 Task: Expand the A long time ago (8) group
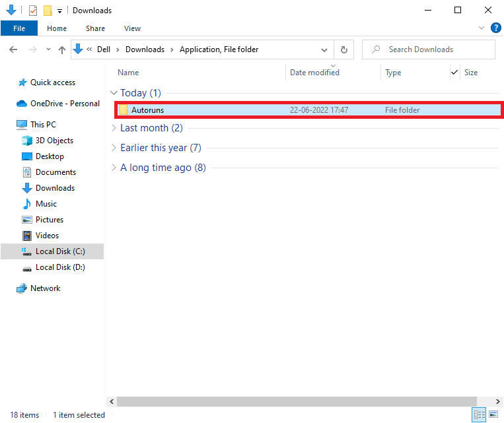(x=114, y=168)
